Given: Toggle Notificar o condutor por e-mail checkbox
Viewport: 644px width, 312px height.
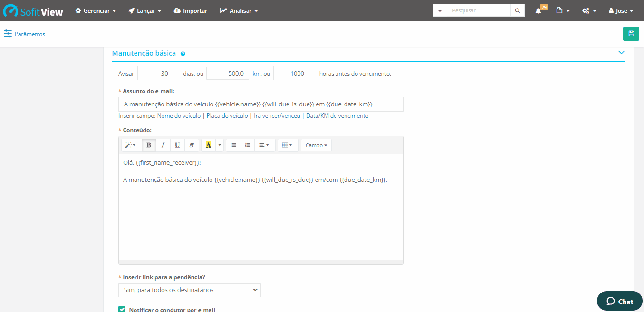Looking at the screenshot, I should (122, 309).
